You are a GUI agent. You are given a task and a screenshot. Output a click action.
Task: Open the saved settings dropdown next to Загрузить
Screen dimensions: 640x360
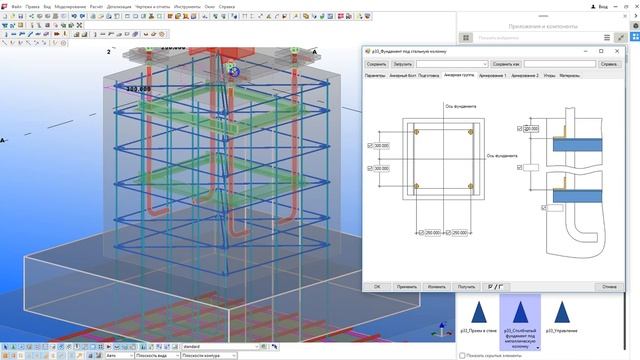coord(452,64)
